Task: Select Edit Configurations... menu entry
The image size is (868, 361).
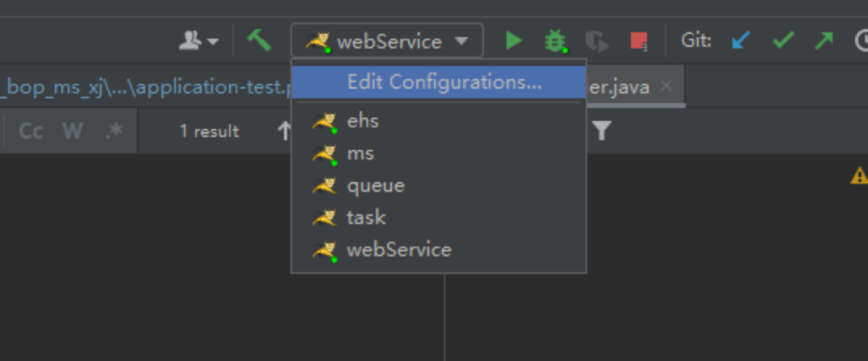Action: (x=444, y=82)
